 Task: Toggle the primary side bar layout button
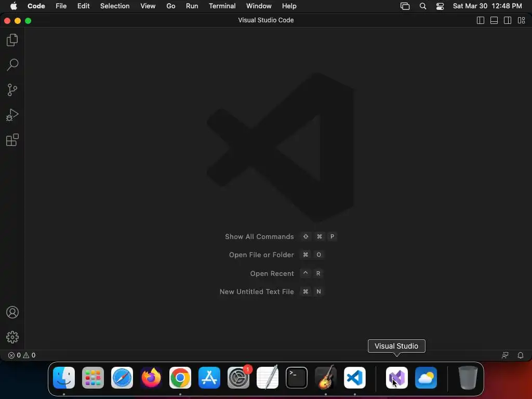pyautogui.click(x=481, y=20)
